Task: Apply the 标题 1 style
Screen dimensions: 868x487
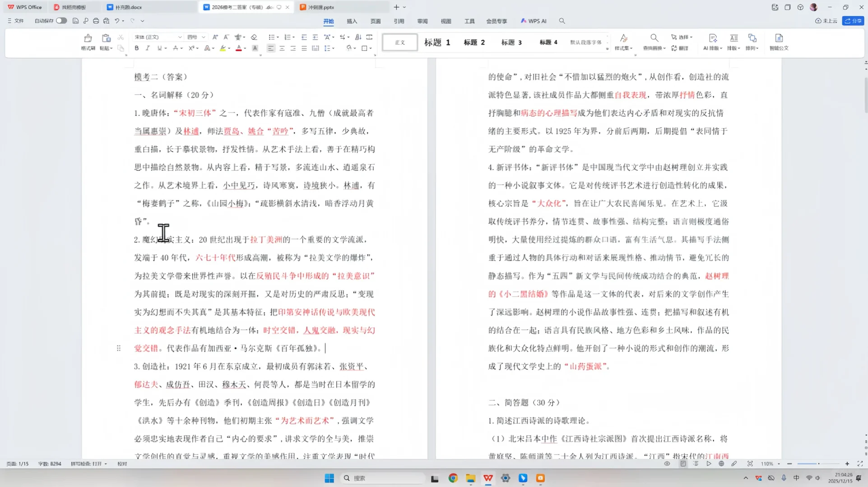Action: coord(436,42)
